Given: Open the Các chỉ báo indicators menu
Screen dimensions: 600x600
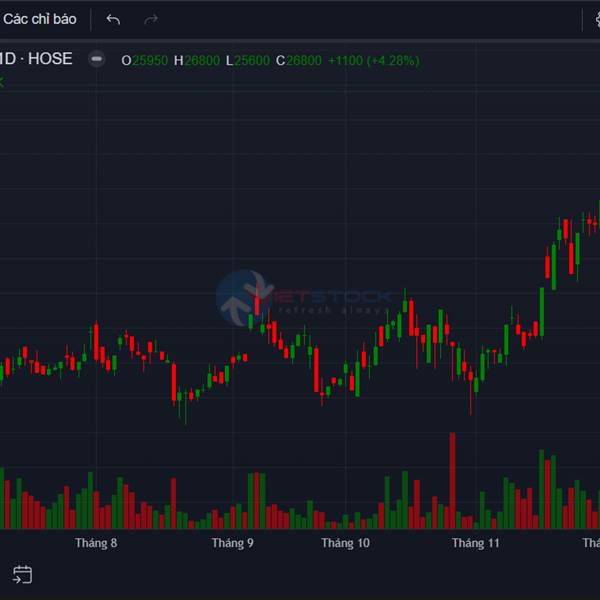Looking at the screenshot, I should [38, 19].
